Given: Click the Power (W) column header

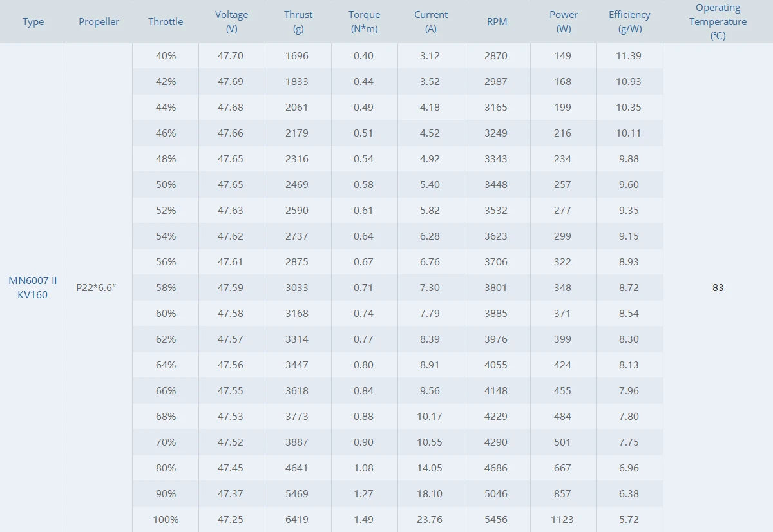Looking at the screenshot, I should point(563,22).
